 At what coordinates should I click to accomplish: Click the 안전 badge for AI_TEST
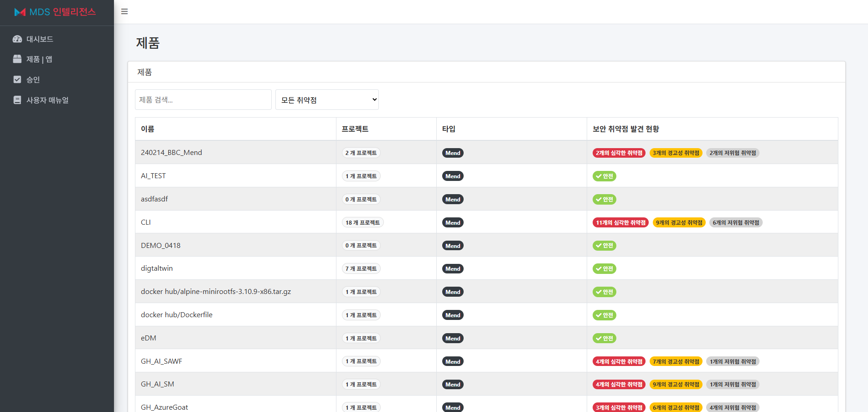pos(604,176)
